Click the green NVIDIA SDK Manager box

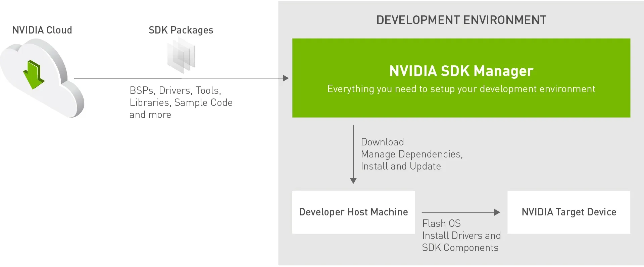point(461,78)
